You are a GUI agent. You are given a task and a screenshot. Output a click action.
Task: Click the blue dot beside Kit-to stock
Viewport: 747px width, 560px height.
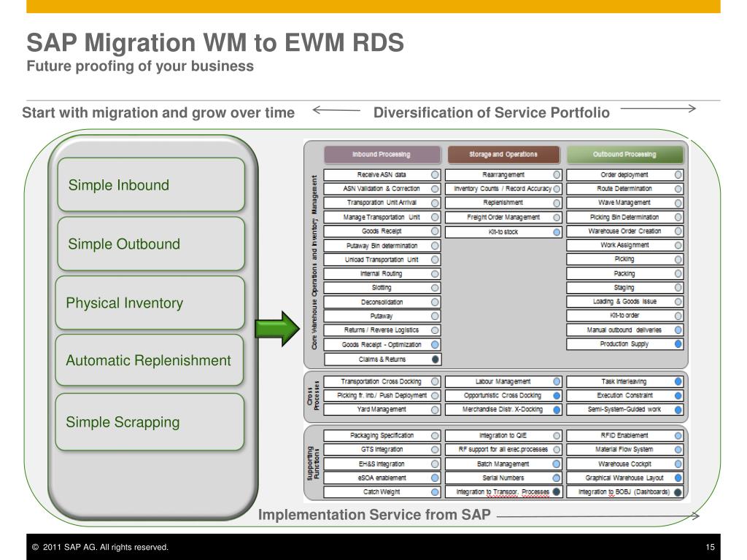pos(557,232)
